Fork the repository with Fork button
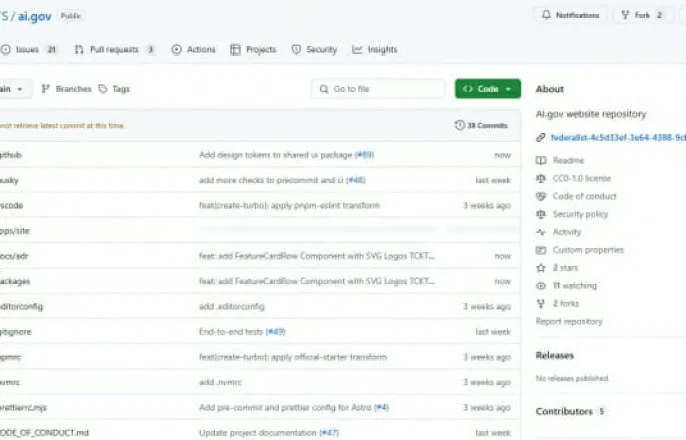686x440 pixels. 642,15
